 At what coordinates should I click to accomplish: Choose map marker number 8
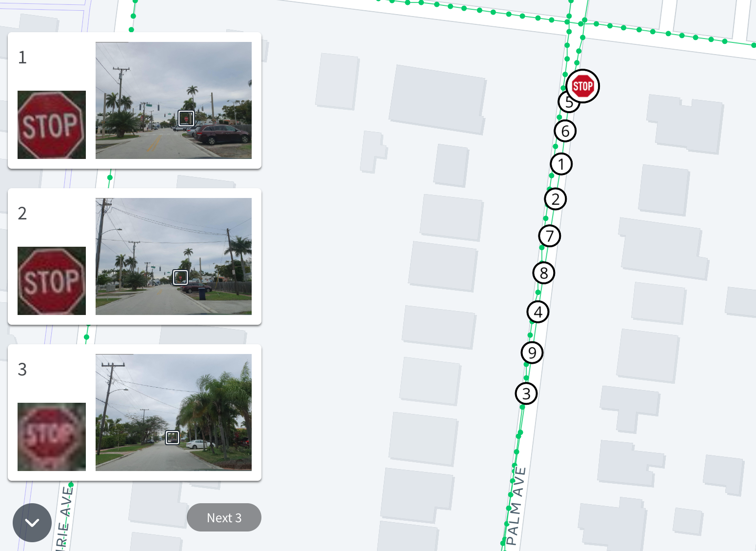[544, 273]
